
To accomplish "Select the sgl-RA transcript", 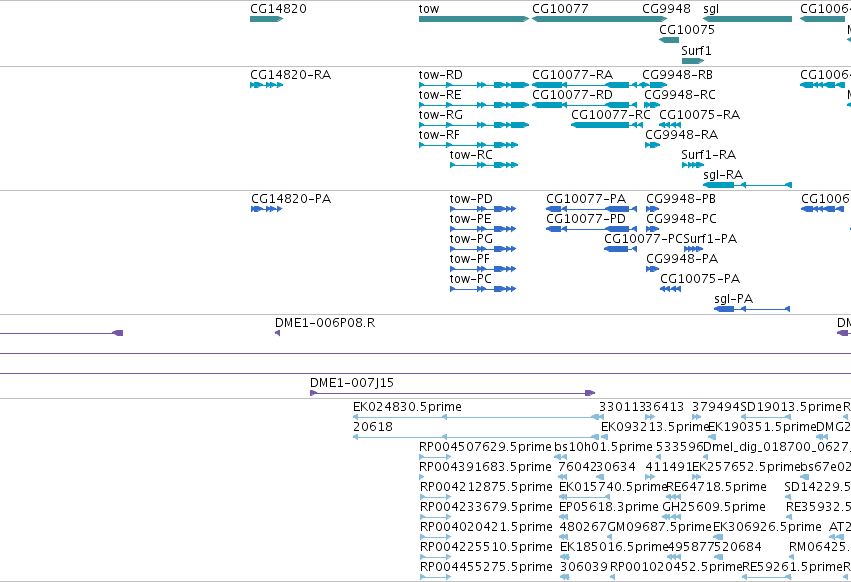I will (x=747, y=185).
